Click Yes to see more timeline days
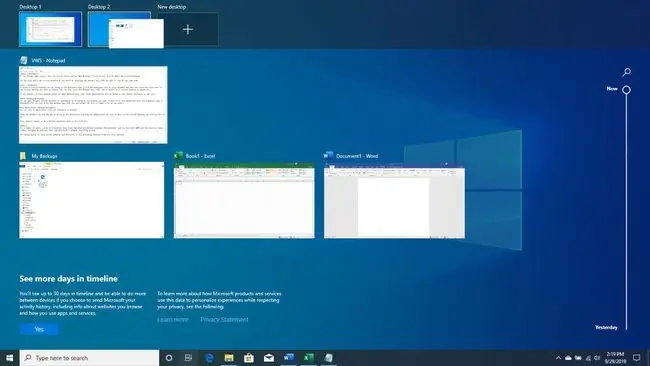Screen dimensions: 650x366 pos(39,329)
